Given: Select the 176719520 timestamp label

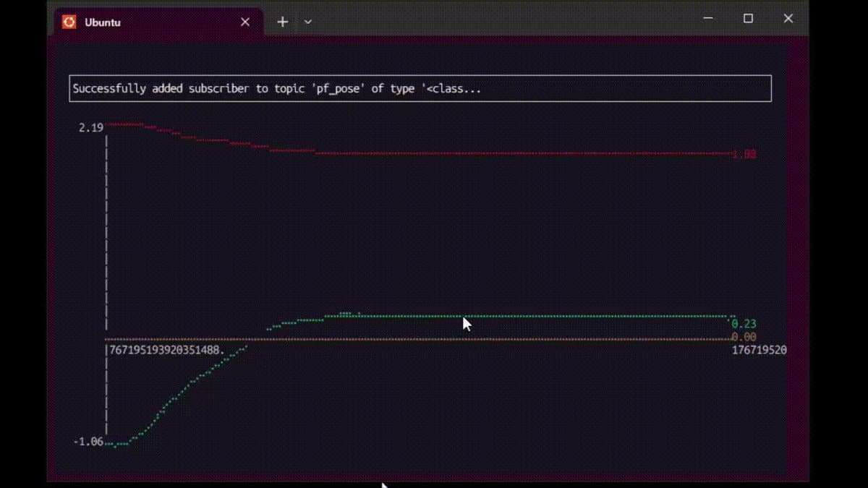Looking at the screenshot, I should (759, 349).
